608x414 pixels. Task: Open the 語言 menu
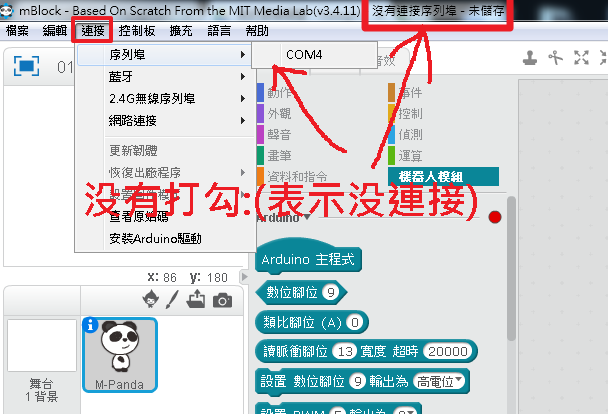(x=219, y=31)
